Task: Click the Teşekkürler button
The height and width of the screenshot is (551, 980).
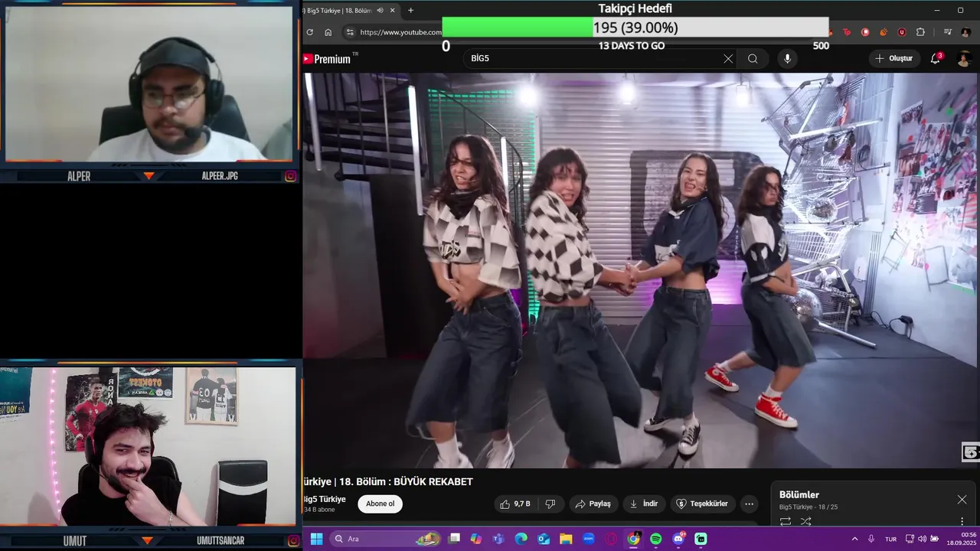Action: tap(703, 504)
